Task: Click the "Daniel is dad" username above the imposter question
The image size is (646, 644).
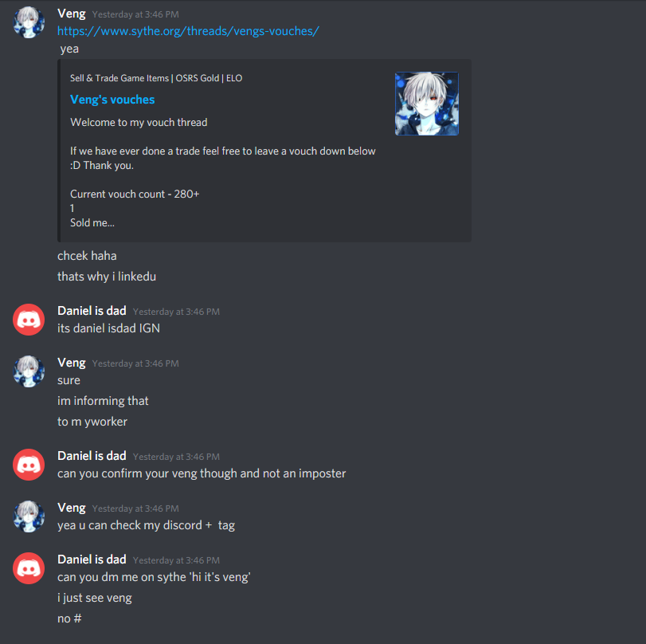Action: [92, 456]
